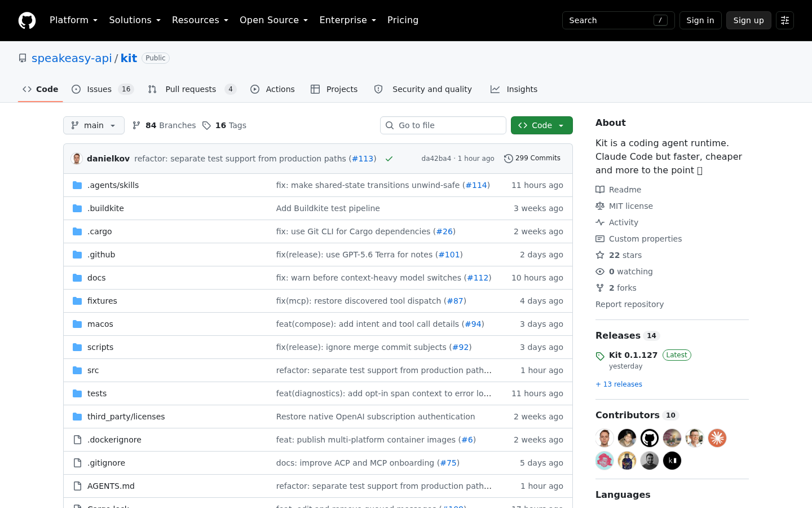Open the Custom properties link
The height and width of the screenshot is (508, 812).
coord(639,239)
